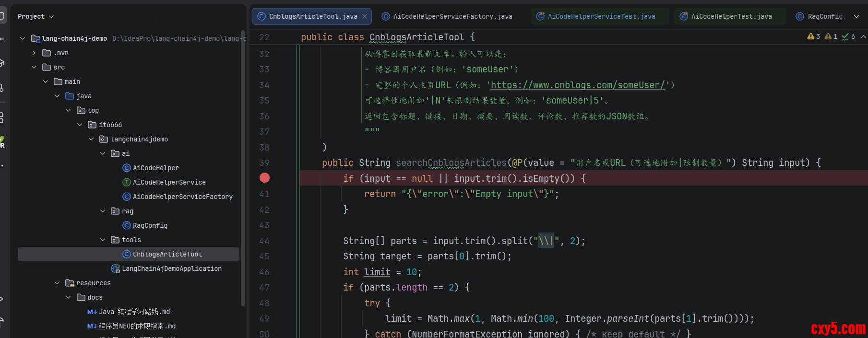
Task: Click the LangChain4jDemoApplication run class icon
Action: (115, 268)
